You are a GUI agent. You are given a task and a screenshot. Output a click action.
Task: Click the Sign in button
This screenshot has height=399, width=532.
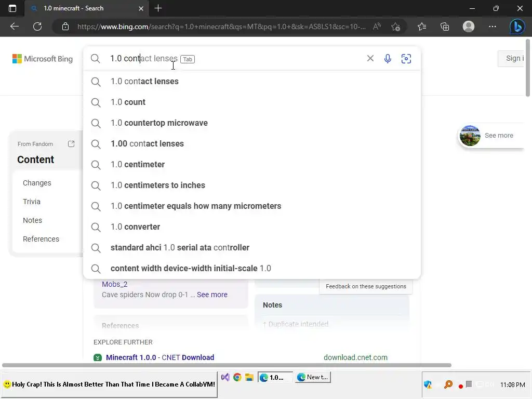[511, 58]
